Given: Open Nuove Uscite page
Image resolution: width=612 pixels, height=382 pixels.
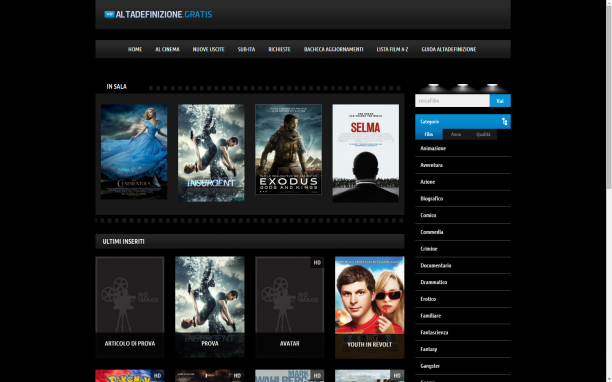Looking at the screenshot, I should coord(208,50).
